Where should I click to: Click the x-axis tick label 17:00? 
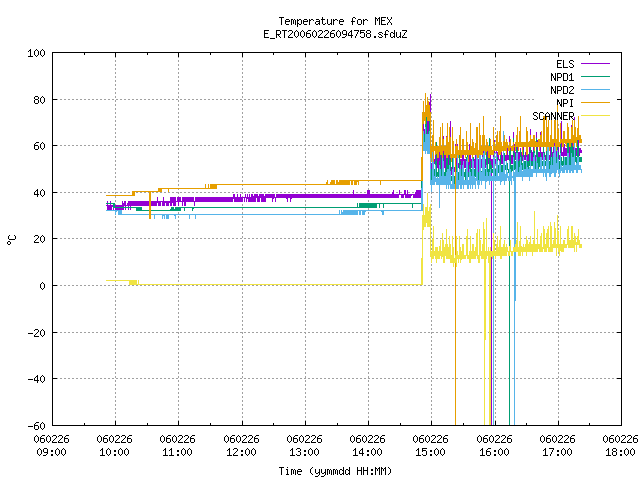pos(558,452)
